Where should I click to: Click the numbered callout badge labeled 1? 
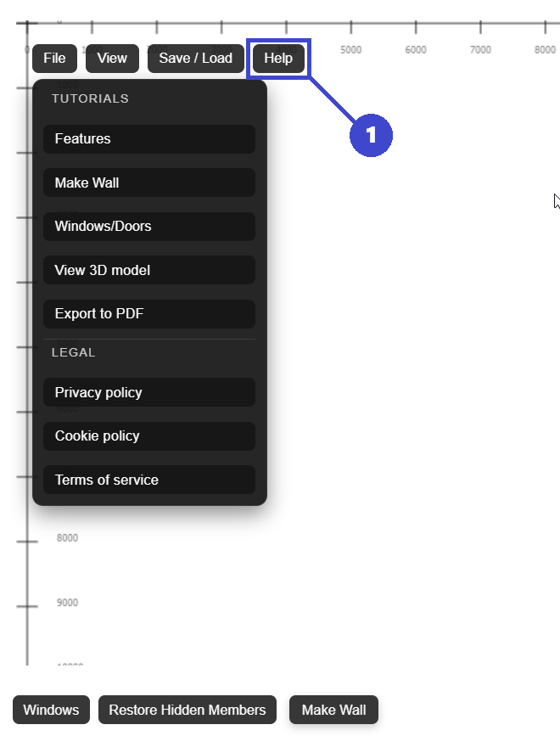coord(371,136)
